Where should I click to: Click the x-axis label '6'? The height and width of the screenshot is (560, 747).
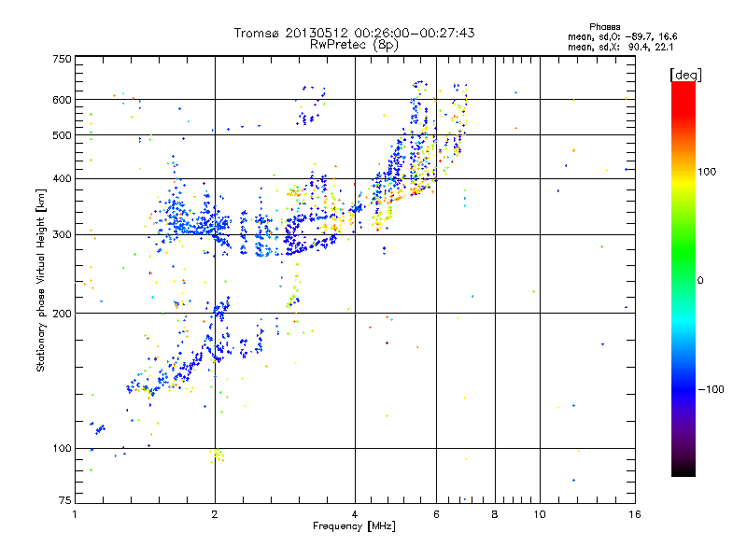click(x=436, y=514)
